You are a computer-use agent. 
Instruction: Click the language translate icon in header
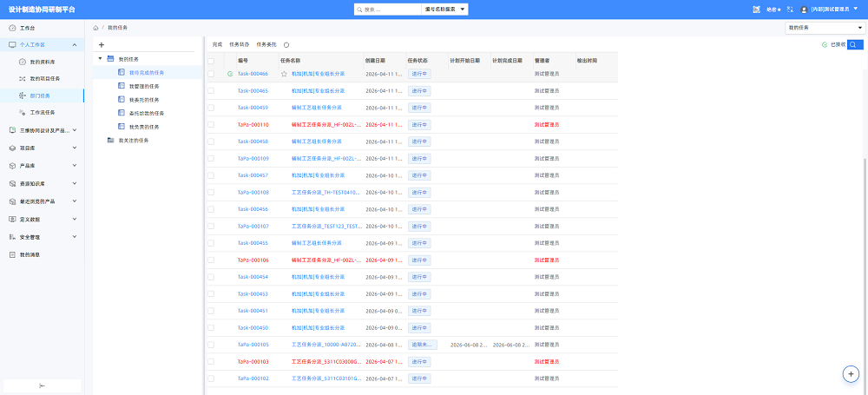pos(789,10)
